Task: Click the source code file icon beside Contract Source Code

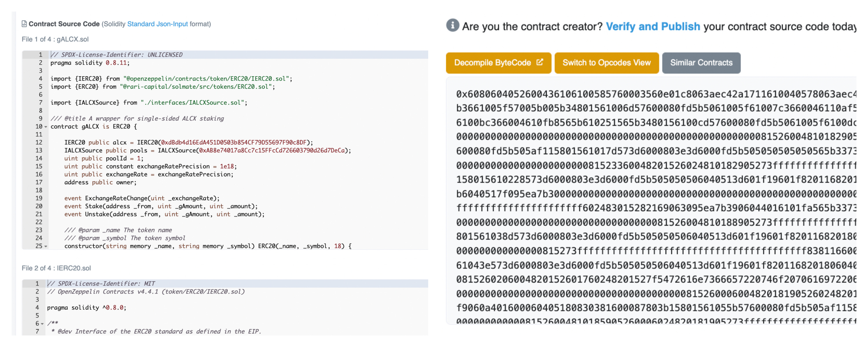Action: coord(24,24)
